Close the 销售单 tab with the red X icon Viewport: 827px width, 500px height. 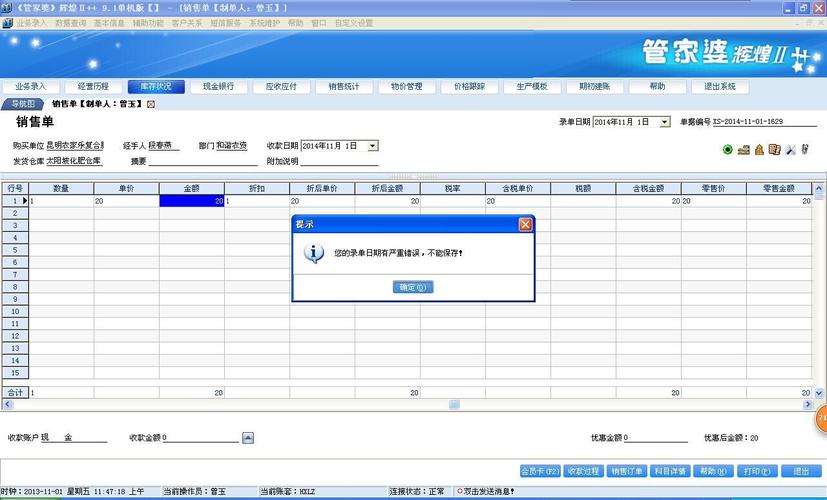(151, 104)
